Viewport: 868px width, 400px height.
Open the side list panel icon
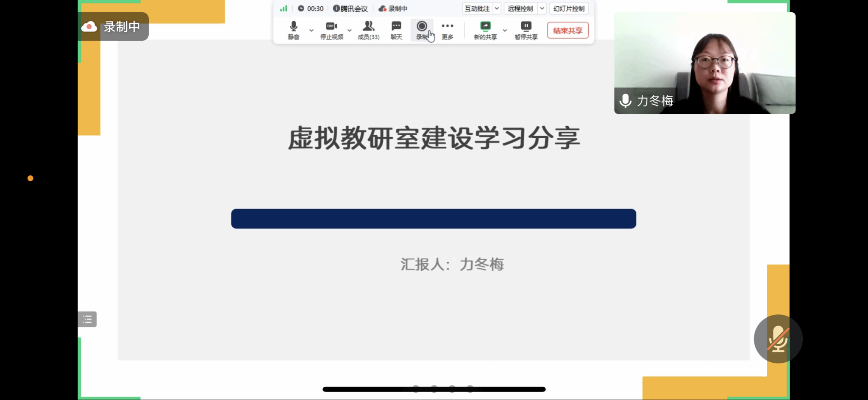87,319
